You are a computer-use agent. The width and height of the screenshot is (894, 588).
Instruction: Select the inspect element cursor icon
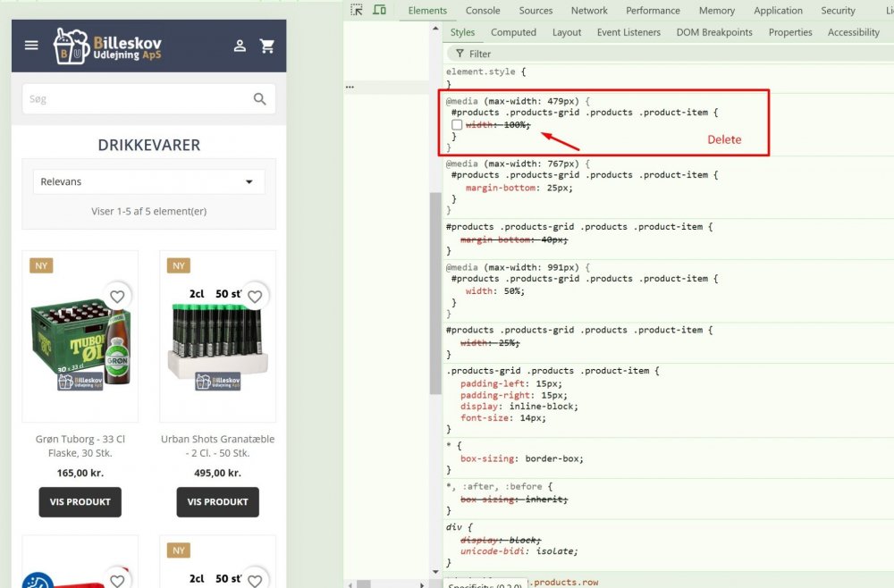(x=355, y=10)
